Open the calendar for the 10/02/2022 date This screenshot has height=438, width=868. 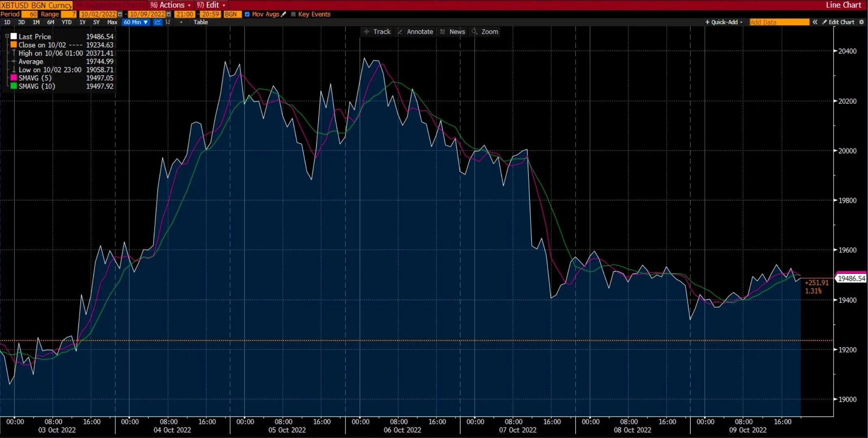tap(119, 14)
